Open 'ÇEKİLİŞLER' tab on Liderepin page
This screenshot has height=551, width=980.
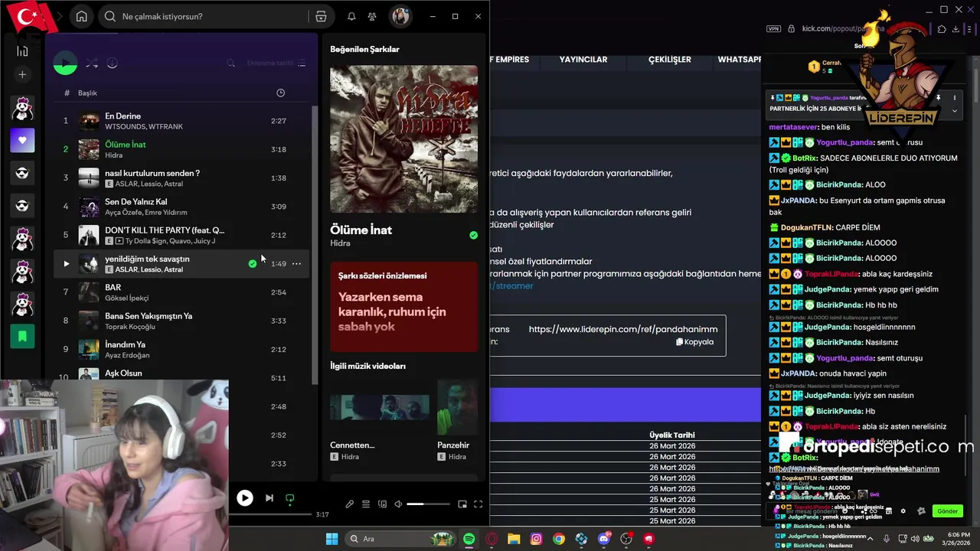click(670, 60)
